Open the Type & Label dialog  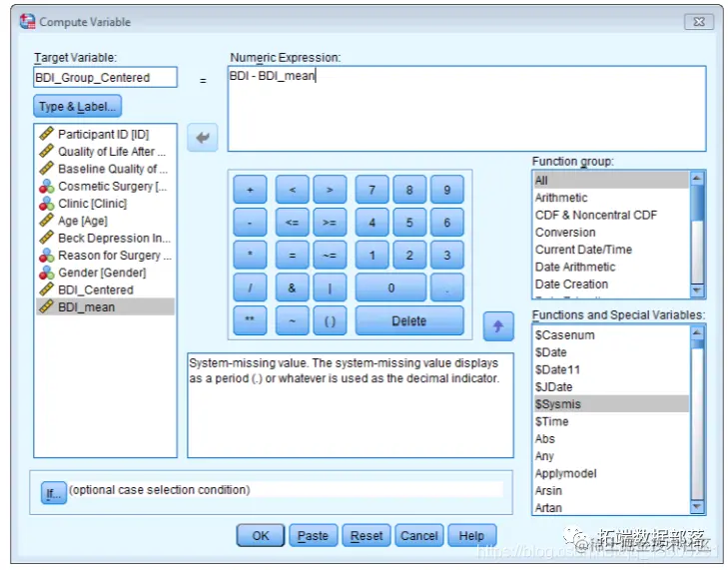click(78, 106)
